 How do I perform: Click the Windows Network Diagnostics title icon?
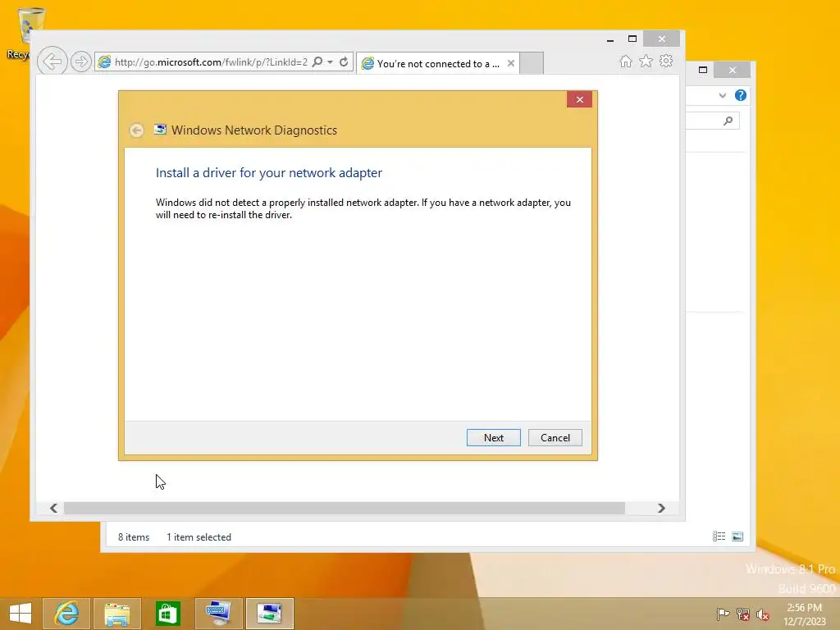[x=160, y=130]
